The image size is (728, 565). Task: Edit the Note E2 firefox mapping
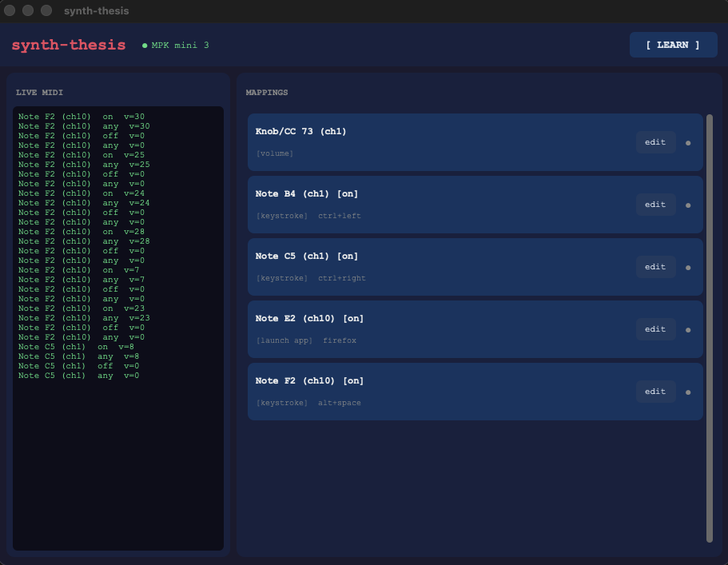click(655, 328)
